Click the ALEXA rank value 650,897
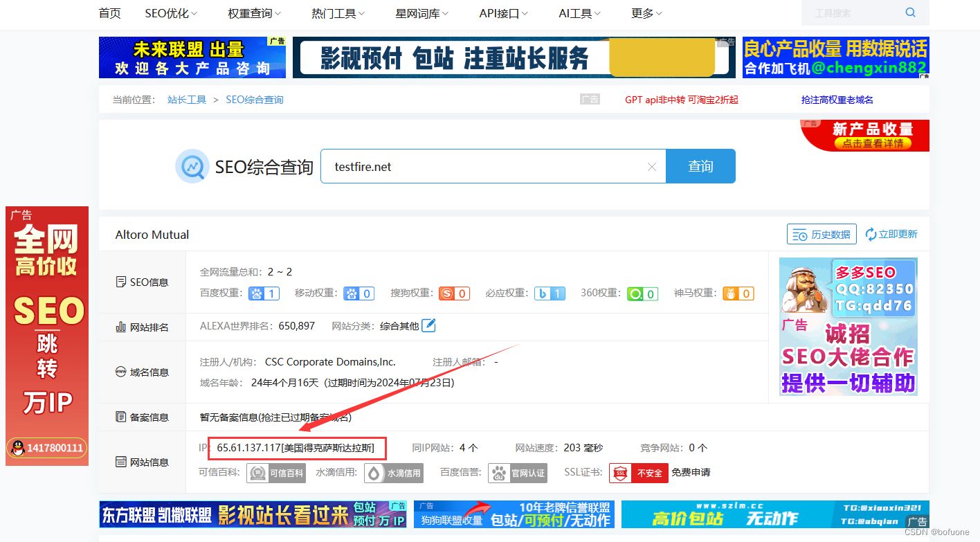980x542 pixels. coord(297,326)
